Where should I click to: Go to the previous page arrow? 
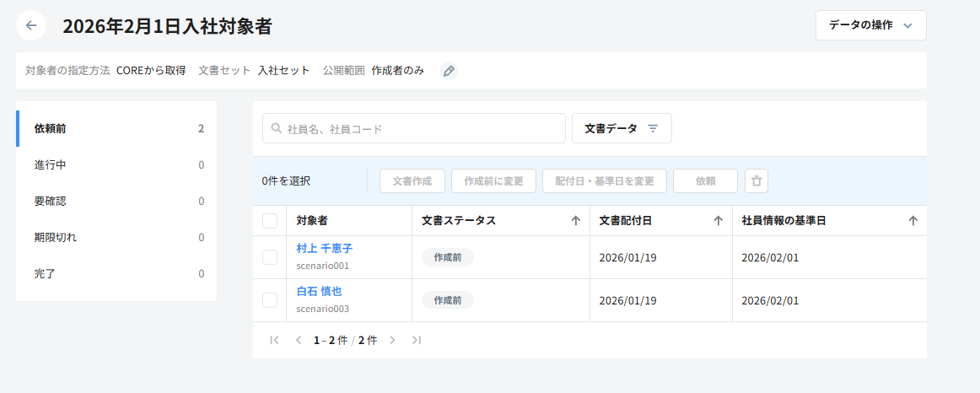pyautogui.click(x=298, y=340)
